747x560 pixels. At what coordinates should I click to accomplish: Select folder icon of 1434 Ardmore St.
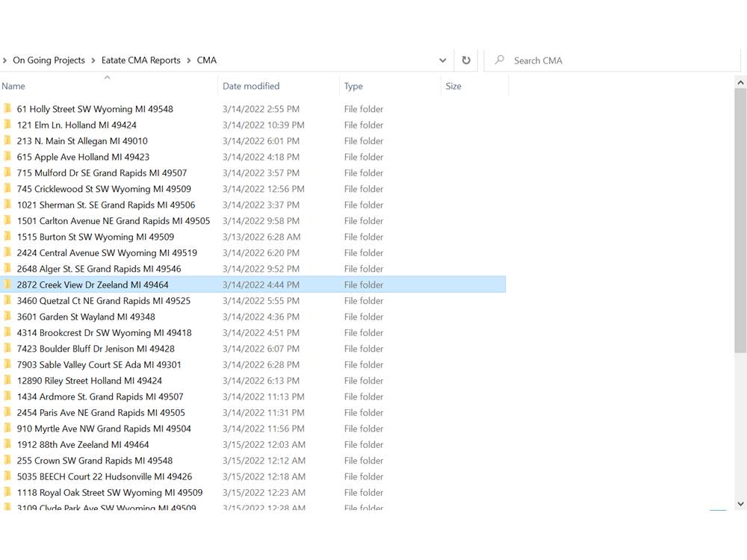click(x=7, y=396)
